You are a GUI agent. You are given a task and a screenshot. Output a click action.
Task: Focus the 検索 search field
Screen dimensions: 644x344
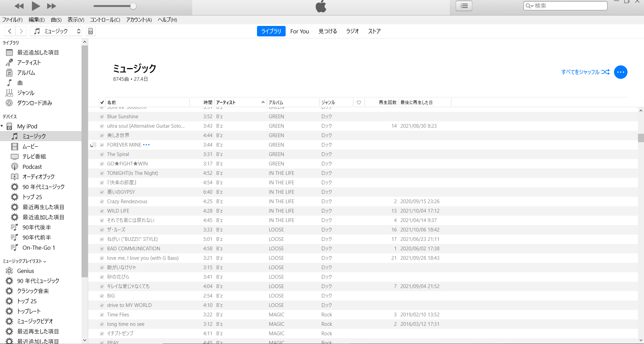[x=566, y=6]
